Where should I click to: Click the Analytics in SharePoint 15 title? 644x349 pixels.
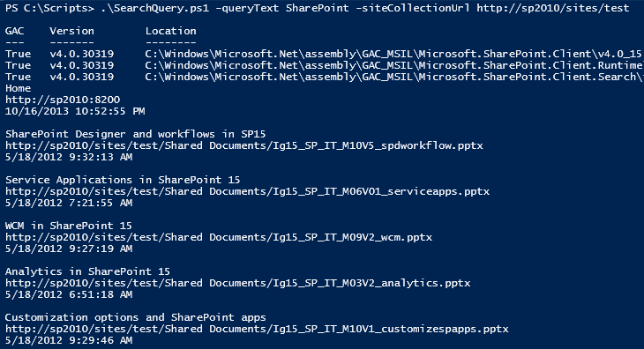[87, 271]
